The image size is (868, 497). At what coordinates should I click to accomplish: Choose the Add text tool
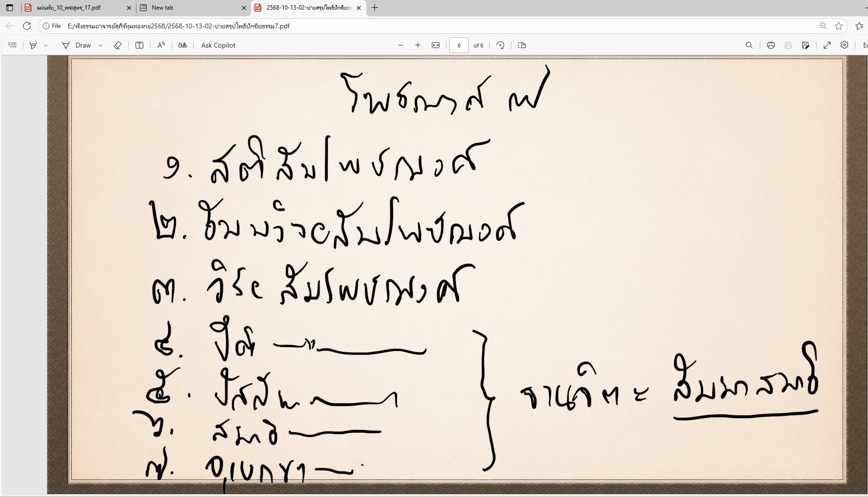[139, 45]
